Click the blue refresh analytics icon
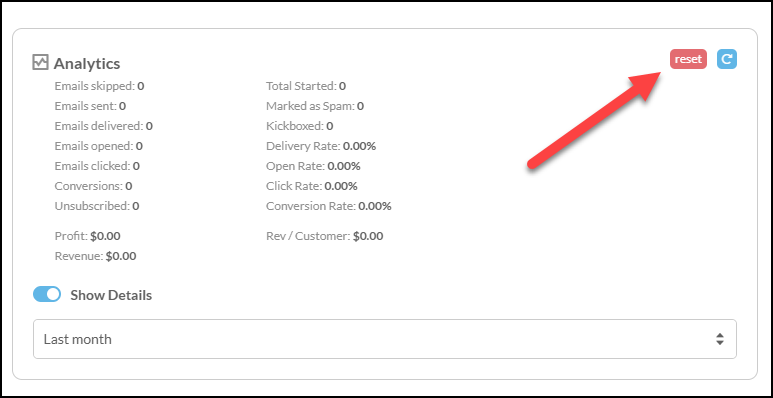Image resolution: width=773 pixels, height=398 pixels. (x=727, y=59)
